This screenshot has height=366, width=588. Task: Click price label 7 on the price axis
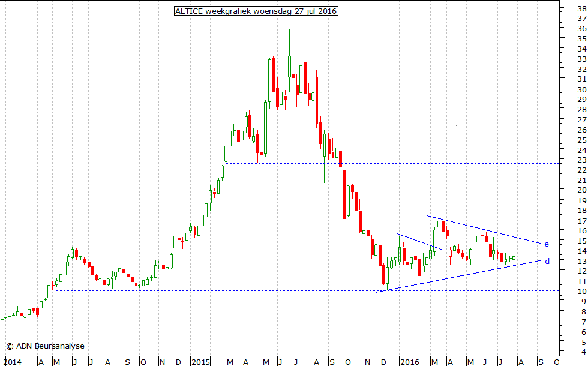(x=584, y=322)
